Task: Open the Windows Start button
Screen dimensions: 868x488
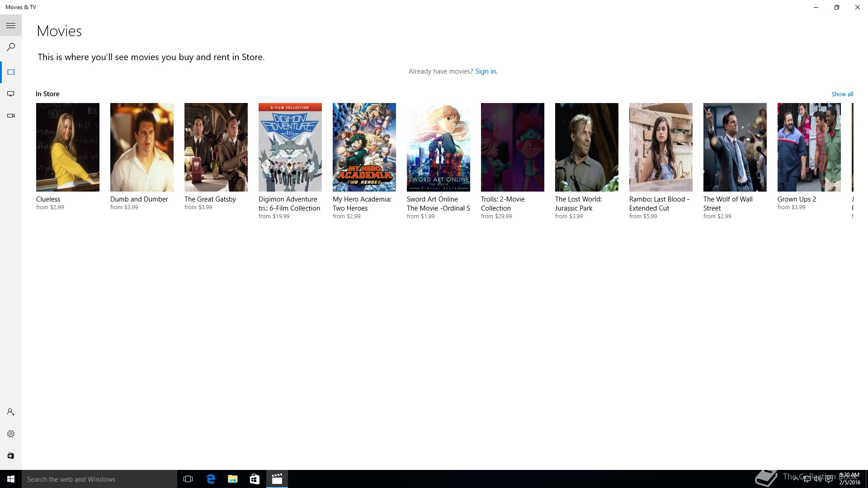Action: (x=11, y=479)
